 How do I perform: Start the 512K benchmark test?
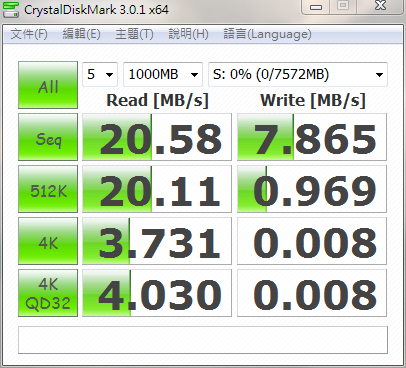(x=48, y=189)
